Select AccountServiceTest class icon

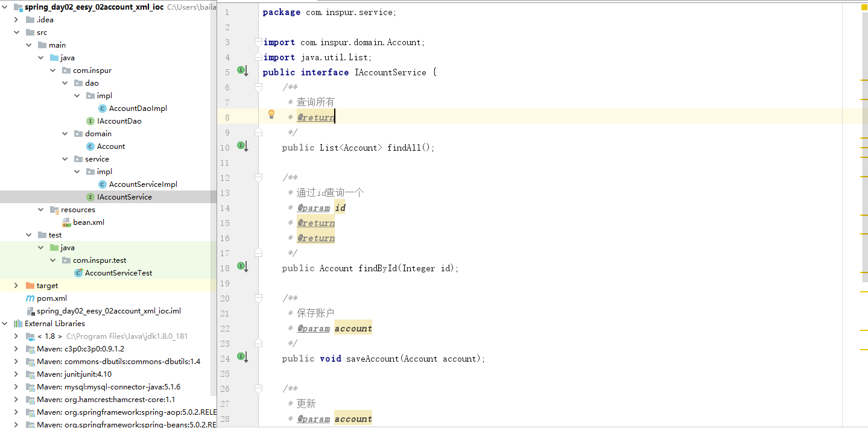tap(78, 273)
